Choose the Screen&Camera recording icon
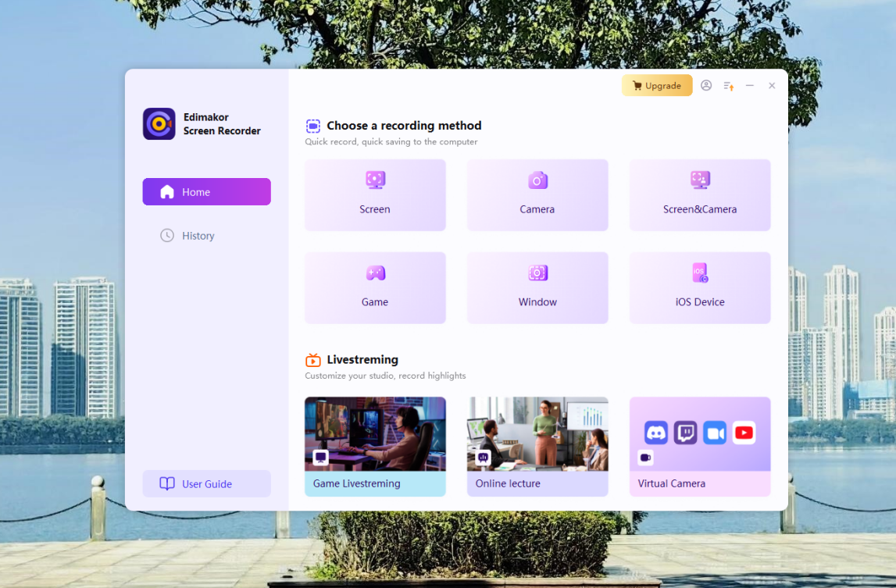896x588 pixels. [700, 180]
